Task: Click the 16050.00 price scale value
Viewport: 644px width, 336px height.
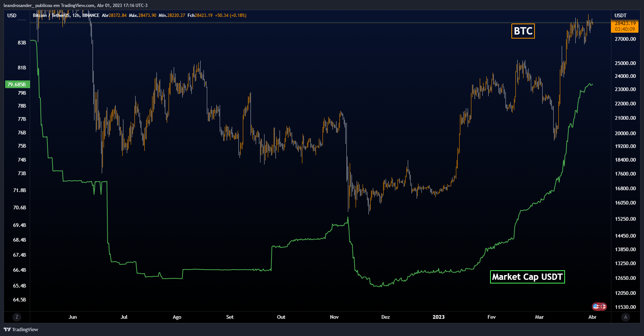Action: (x=625, y=203)
